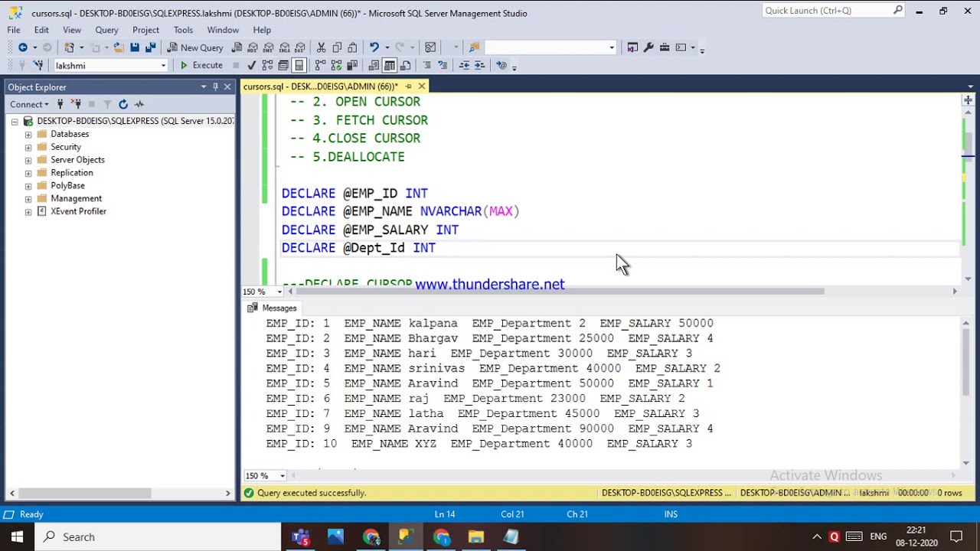Click the Copy icon in toolbar

coord(337,47)
